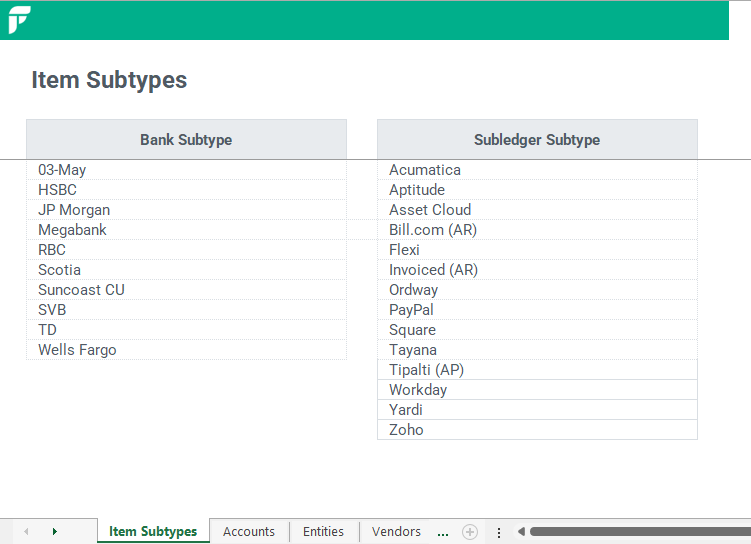
Task: Select the TD cell
Action: pyautogui.click(x=186, y=330)
